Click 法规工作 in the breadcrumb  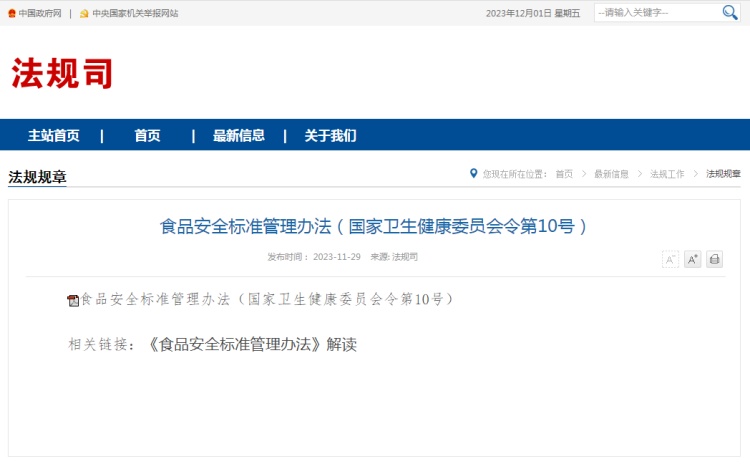[667, 174]
